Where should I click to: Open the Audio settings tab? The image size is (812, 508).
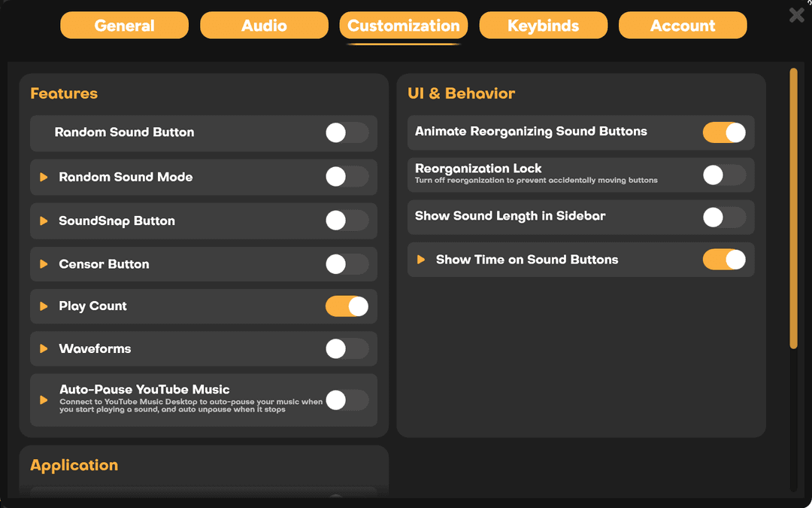point(264,25)
